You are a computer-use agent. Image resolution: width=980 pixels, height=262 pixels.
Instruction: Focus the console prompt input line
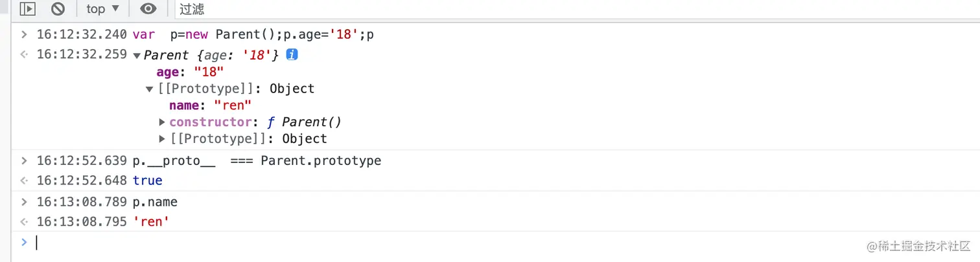coord(454,243)
